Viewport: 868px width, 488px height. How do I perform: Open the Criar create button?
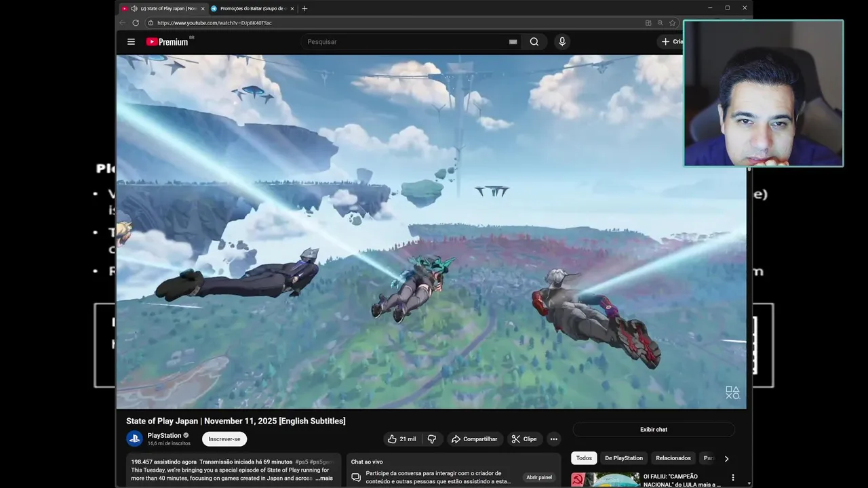point(672,41)
